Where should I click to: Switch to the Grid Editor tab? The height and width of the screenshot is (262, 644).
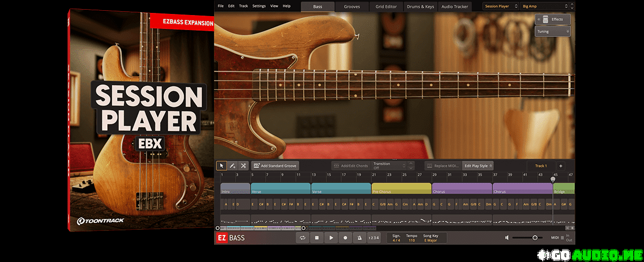coord(386,6)
